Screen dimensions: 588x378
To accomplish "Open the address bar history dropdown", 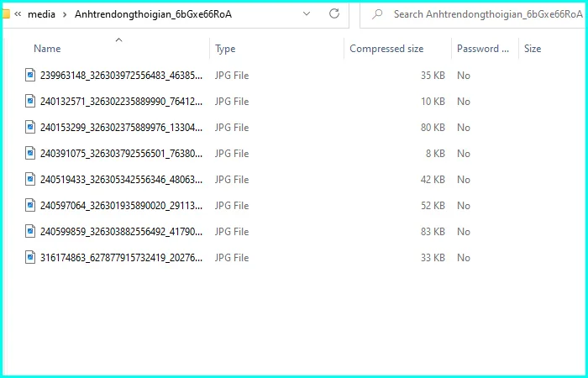I will 307,14.
